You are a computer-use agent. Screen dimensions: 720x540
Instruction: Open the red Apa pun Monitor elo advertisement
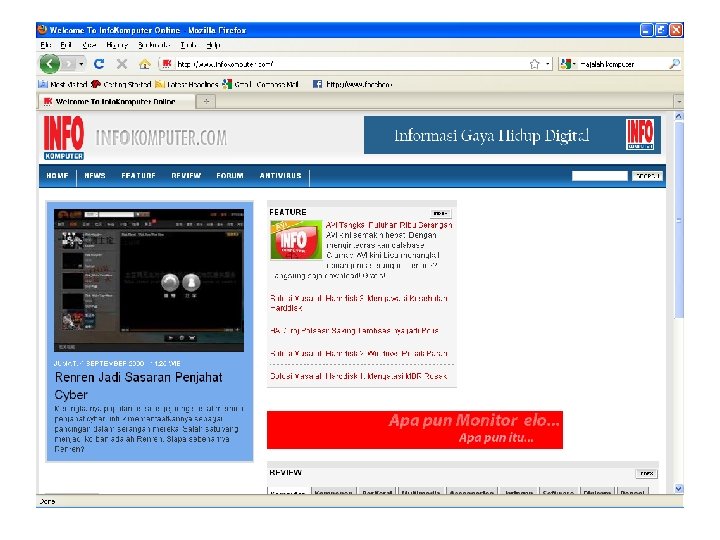coord(415,430)
